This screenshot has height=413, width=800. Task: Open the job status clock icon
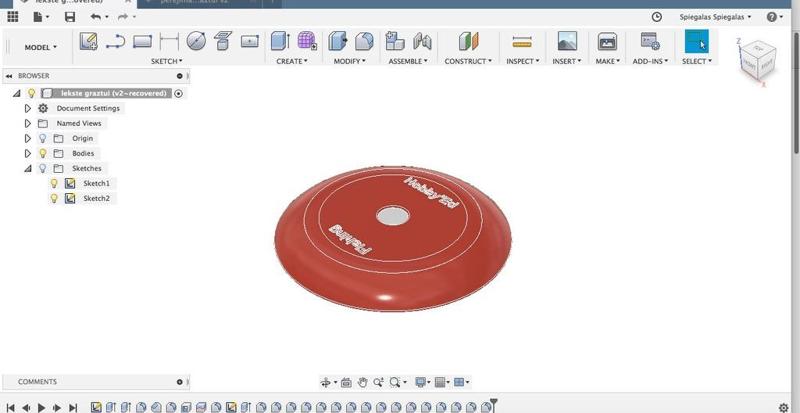click(657, 17)
